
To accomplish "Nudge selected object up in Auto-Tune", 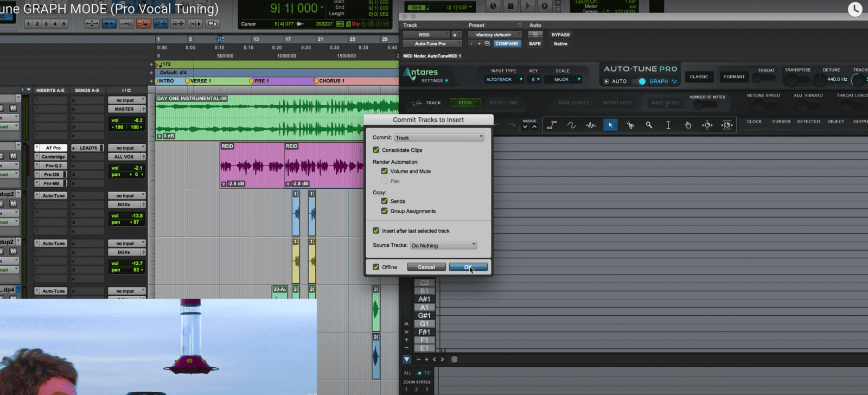I will tap(534, 127).
